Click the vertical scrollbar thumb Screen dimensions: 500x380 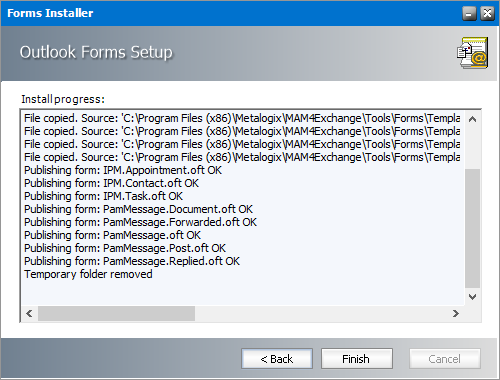[x=472, y=228]
